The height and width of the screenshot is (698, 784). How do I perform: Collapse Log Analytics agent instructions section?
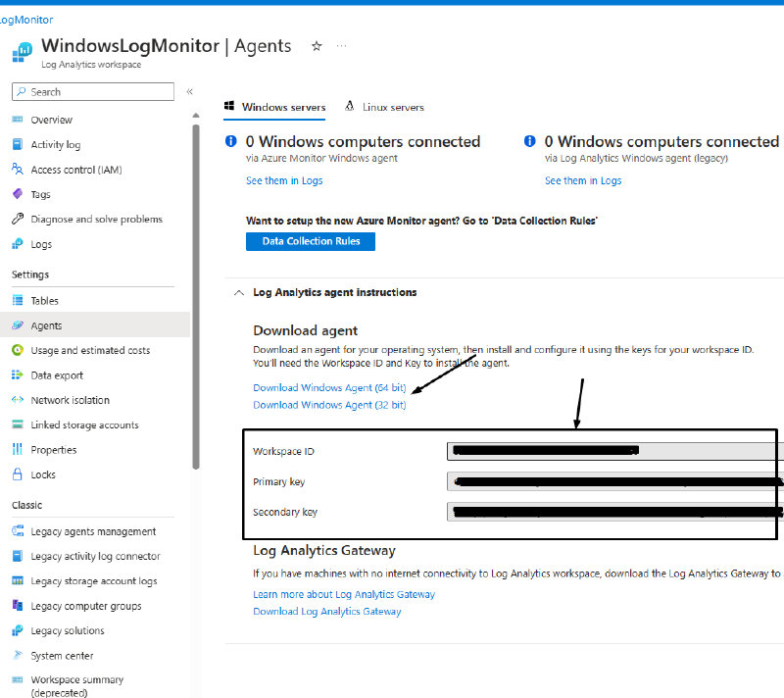[x=238, y=292]
